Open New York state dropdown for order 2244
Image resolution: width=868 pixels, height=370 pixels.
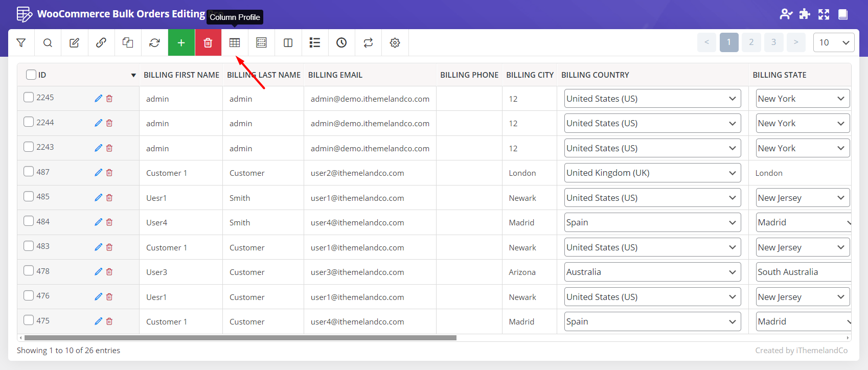[803, 123]
